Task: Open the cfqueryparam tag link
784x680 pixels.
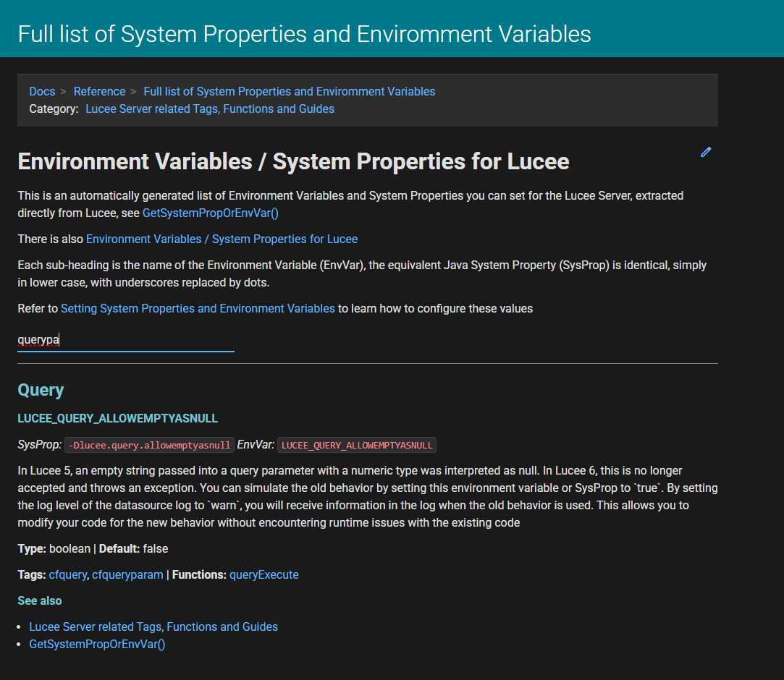Action: [x=128, y=574]
